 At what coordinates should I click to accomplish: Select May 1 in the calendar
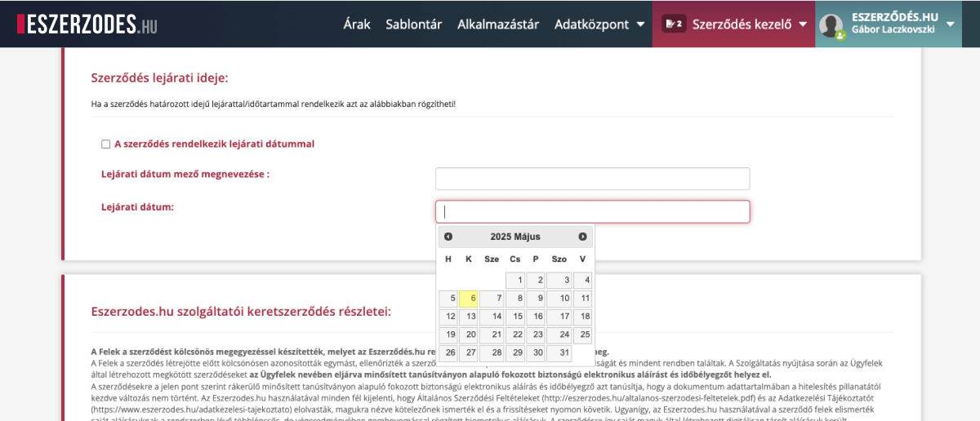tap(514, 281)
